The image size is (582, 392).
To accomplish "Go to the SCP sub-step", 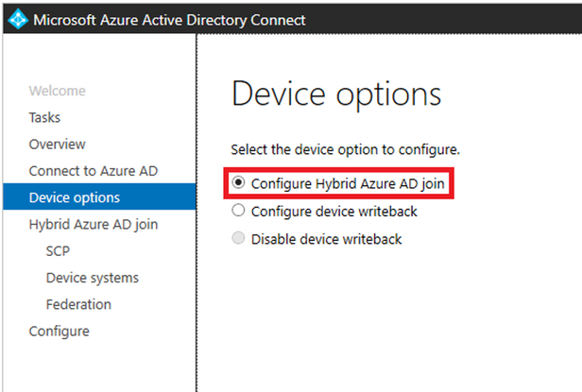I will tap(58, 251).
